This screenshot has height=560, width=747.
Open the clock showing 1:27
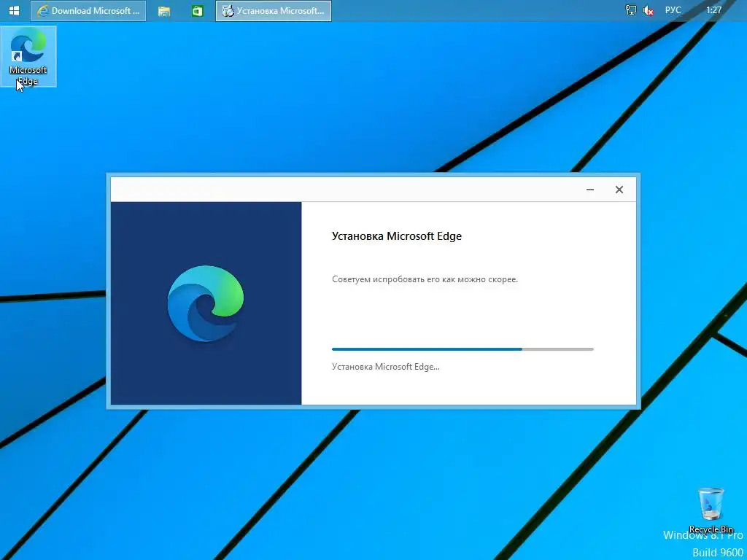click(713, 10)
